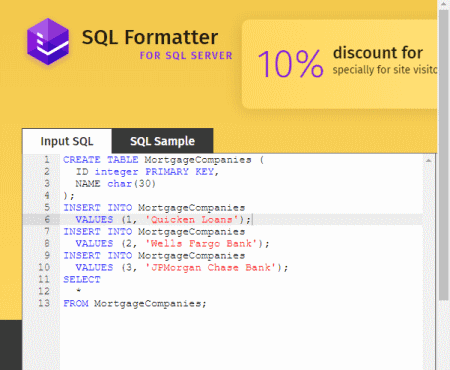450x370 pixels.
Task: Place cursor on CREATE TABLE keyword line
Action: [x=164, y=160]
